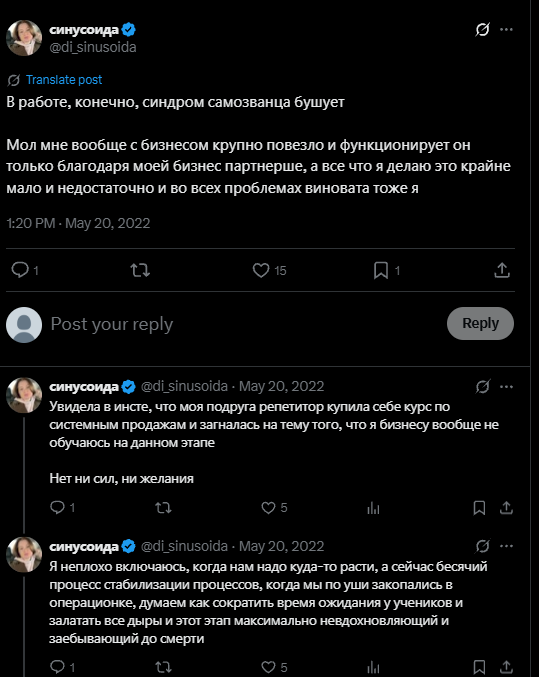Repost the first thread reply
Screen dimensions: 539x677
pos(163,508)
